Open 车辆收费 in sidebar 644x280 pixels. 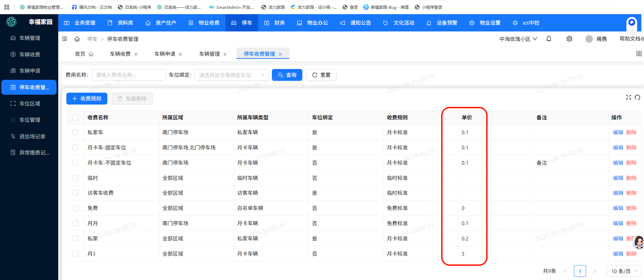pos(29,54)
